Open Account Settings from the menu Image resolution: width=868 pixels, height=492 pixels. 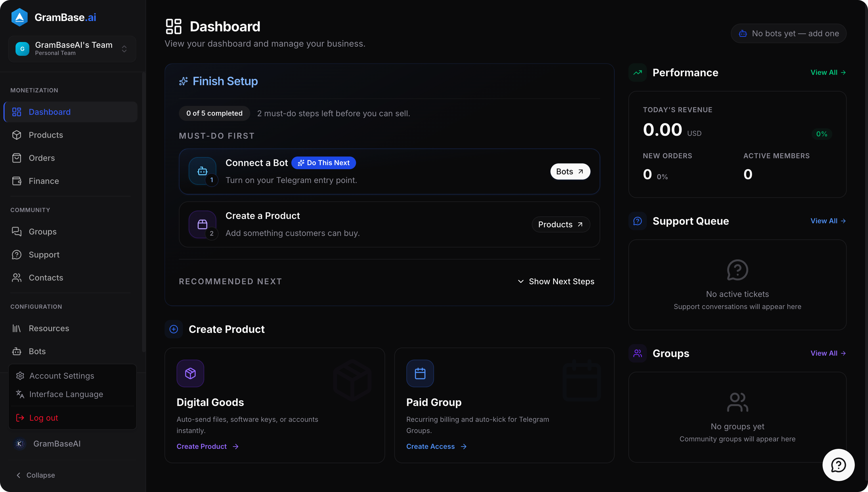coord(62,376)
